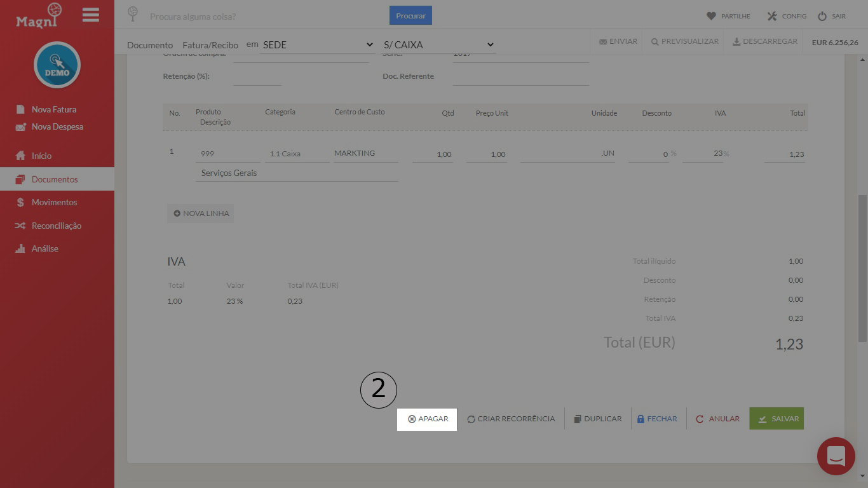Click the Duplicar button
The width and height of the screenshot is (868, 488).
(598, 419)
